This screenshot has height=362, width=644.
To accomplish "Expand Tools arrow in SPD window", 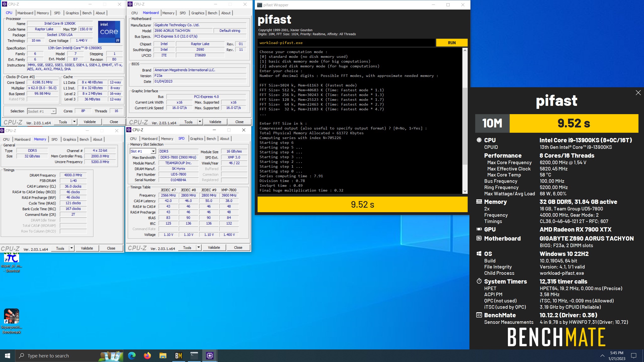I will pyautogui.click(x=198, y=247).
